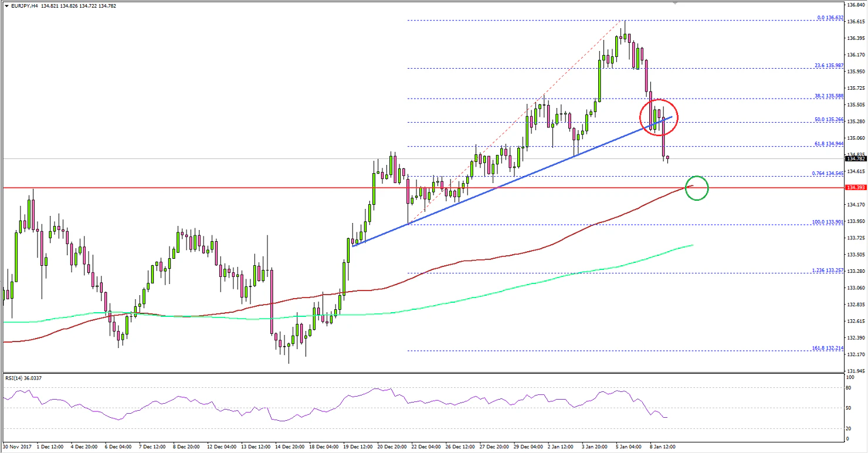This screenshot has width=868, height=453.
Task: Click the 131.945 price axis value
Action: pyautogui.click(x=855, y=371)
